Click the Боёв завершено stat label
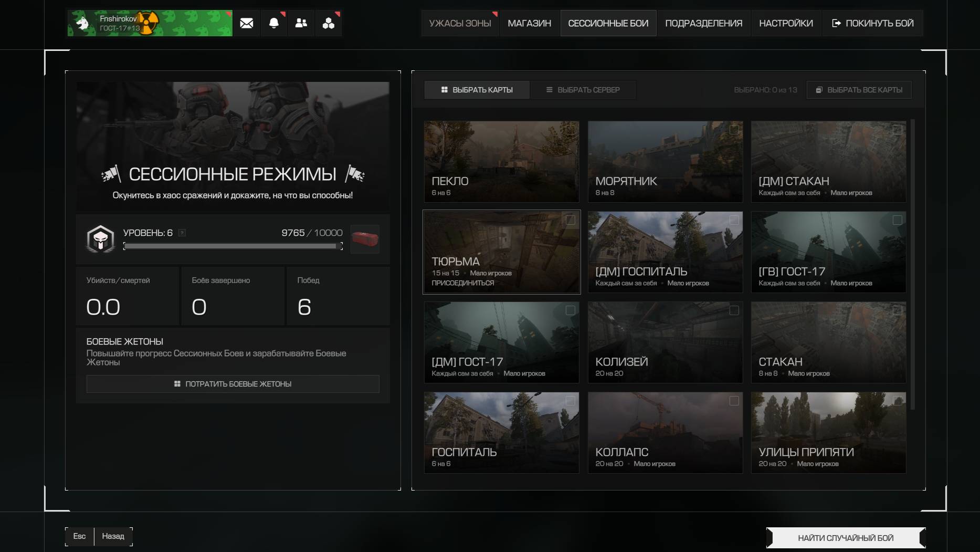 (x=220, y=280)
